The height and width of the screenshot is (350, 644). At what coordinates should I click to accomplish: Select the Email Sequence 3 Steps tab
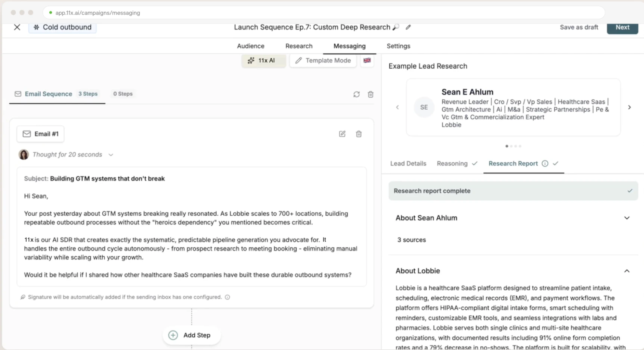tap(56, 94)
